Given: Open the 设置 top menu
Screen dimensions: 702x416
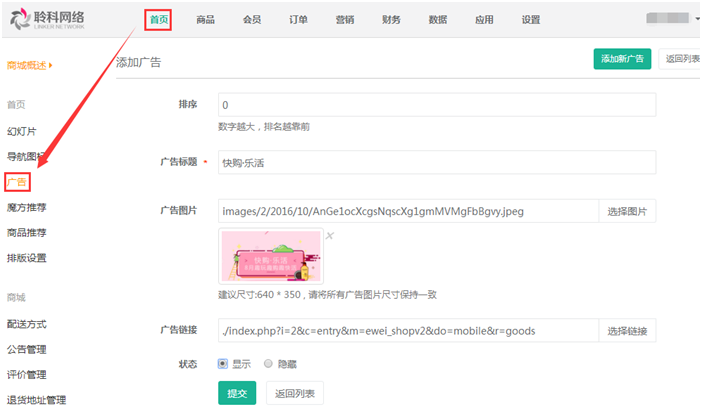Looking at the screenshot, I should [531, 19].
